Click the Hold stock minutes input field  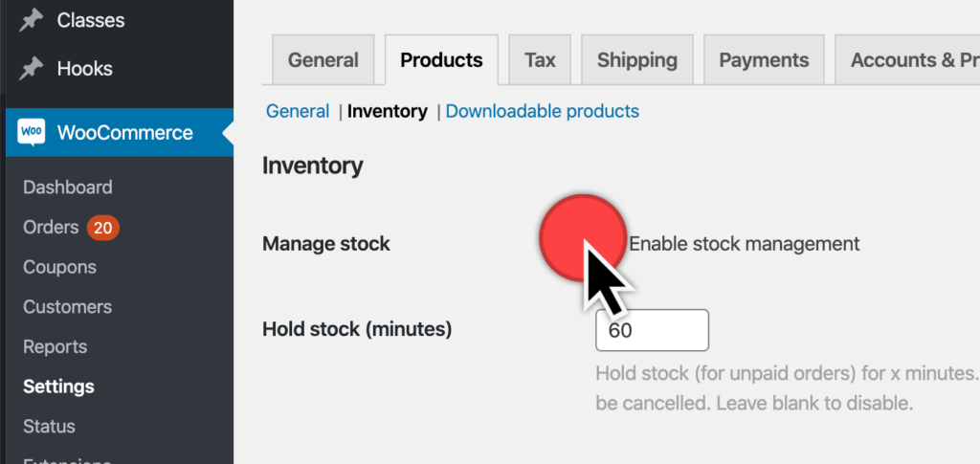(x=652, y=330)
